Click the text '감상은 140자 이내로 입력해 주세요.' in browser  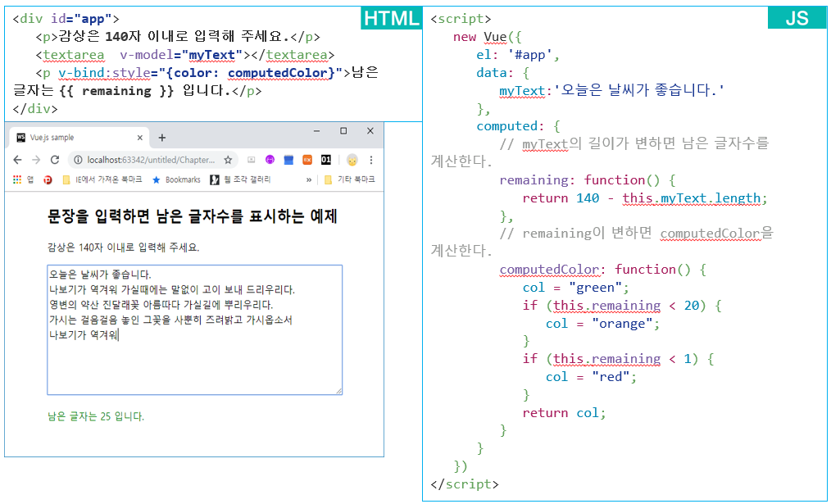(x=124, y=247)
